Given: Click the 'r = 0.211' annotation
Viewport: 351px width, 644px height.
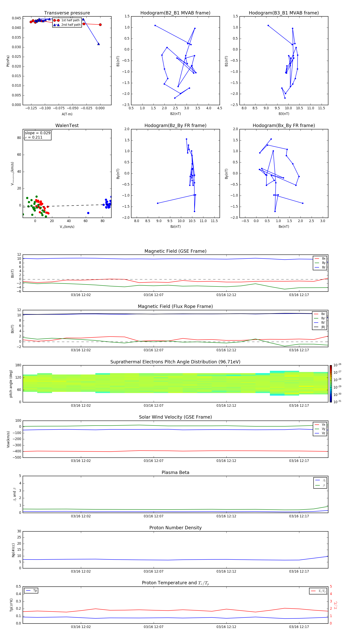Looking at the screenshot, I should point(34,137).
